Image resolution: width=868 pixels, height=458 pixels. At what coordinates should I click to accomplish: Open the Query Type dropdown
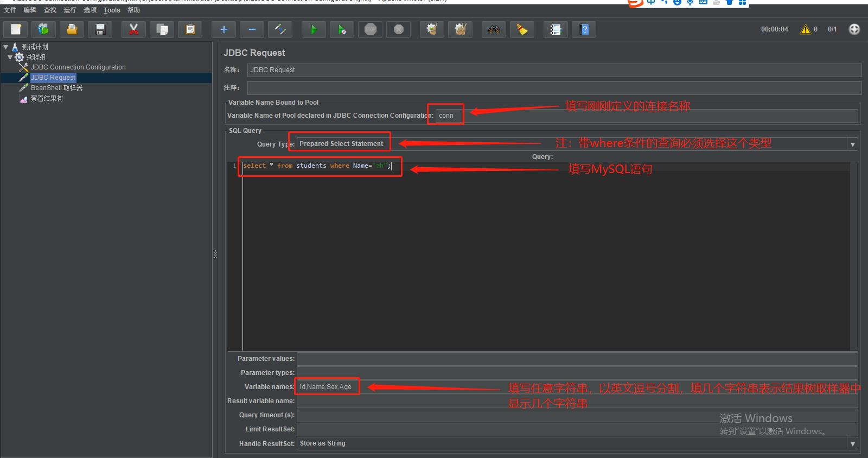point(852,144)
